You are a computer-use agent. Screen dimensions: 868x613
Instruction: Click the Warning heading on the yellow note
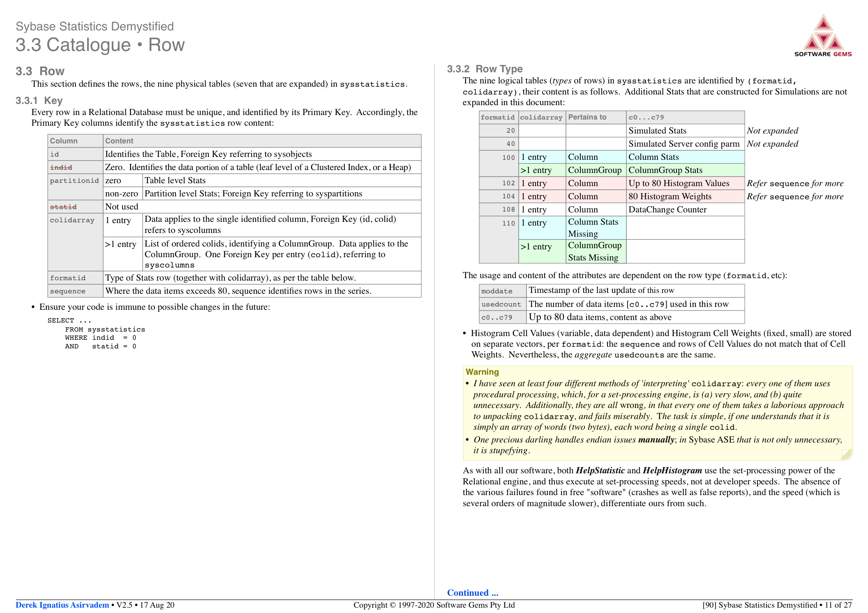[482, 371]
